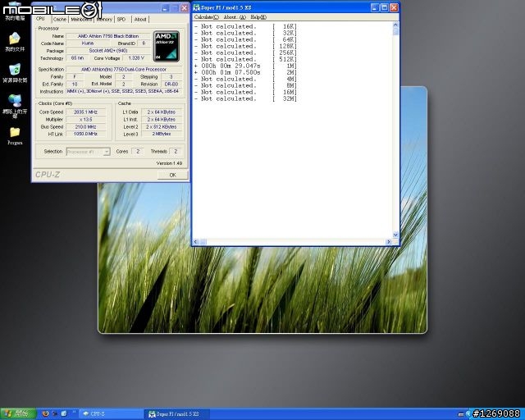Expand the quick launch chevron on the taskbar
Screen dimensions: 525x420
pyautogui.click(x=74, y=413)
